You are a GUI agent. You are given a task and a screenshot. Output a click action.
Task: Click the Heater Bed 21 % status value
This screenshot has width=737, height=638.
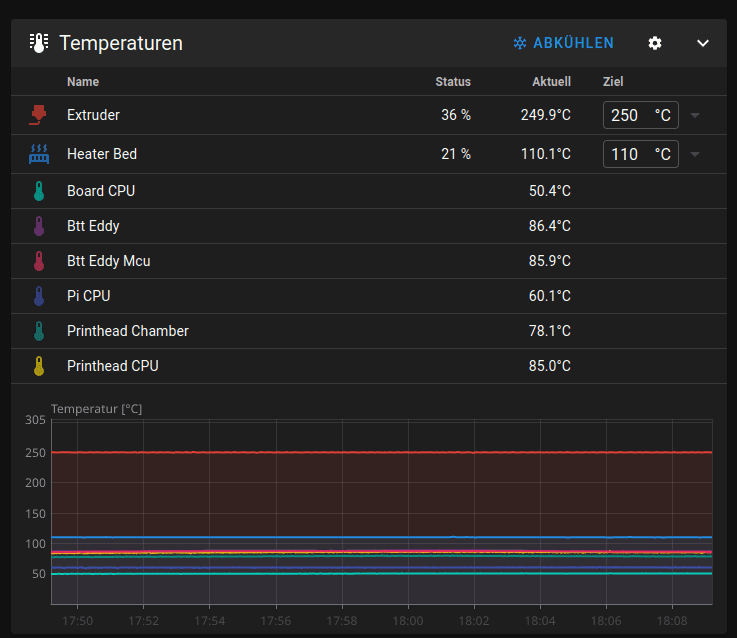coord(456,154)
